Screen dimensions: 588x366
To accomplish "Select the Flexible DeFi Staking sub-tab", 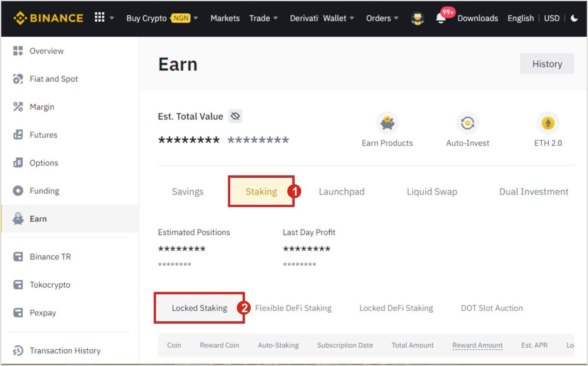I will pyautogui.click(x=293, y=308).
